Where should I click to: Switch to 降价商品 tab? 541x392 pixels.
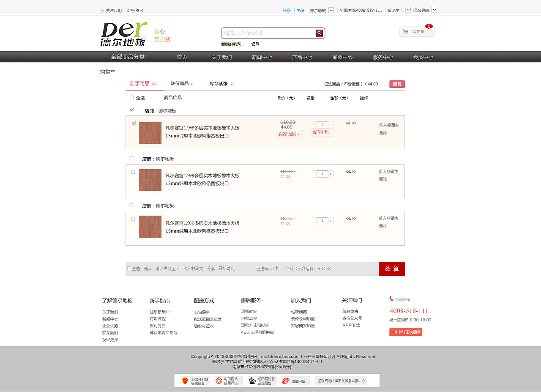[182, 84]
